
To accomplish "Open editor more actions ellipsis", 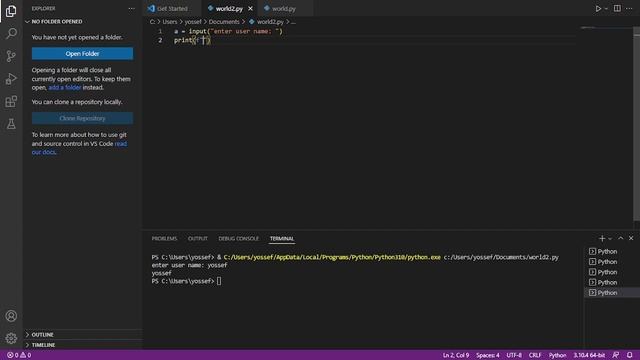I will pos(629,9).
